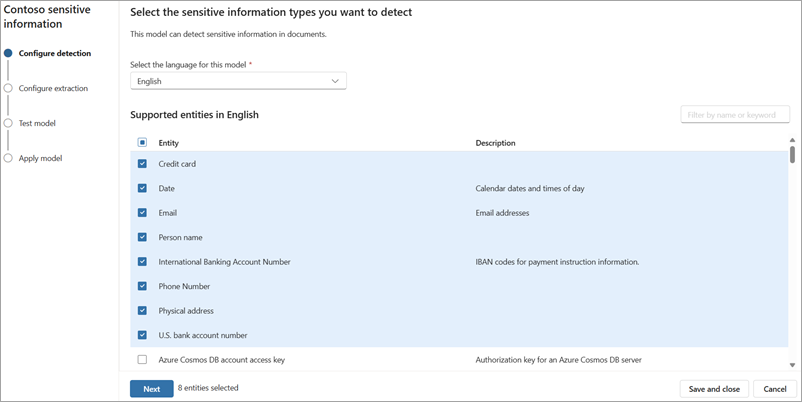Image resolution: width=802 pixels, height=402 pixels.
Task: Toggle the select-all Entity header checkbox
Action: (142, 143)
